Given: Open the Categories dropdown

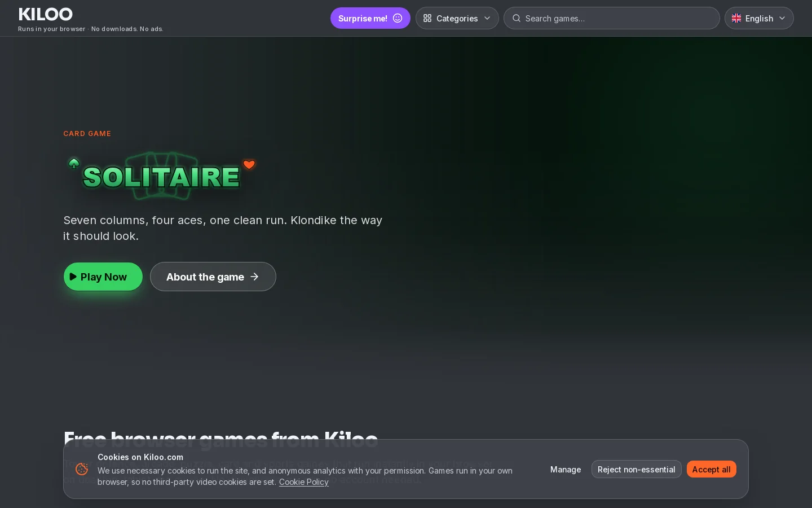Looking at the screenshot, I should [457, 18].
